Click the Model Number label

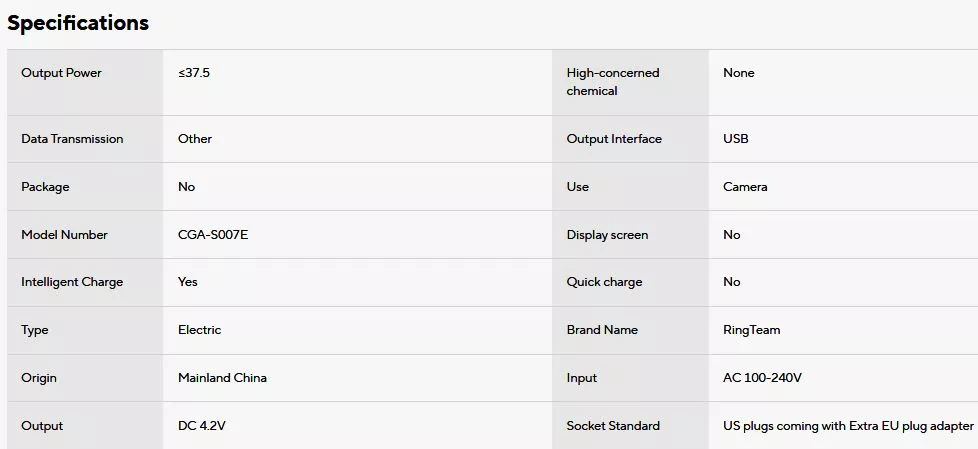point(64,235)
